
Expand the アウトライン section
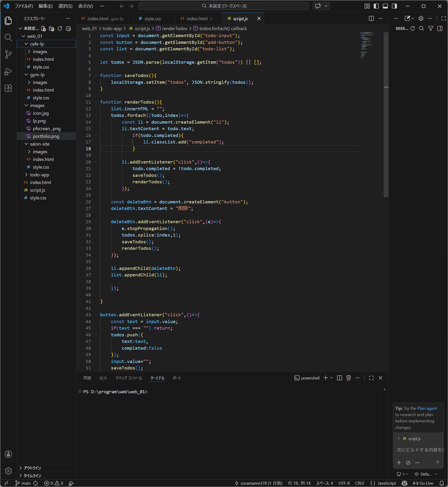[x=46, y=468]
